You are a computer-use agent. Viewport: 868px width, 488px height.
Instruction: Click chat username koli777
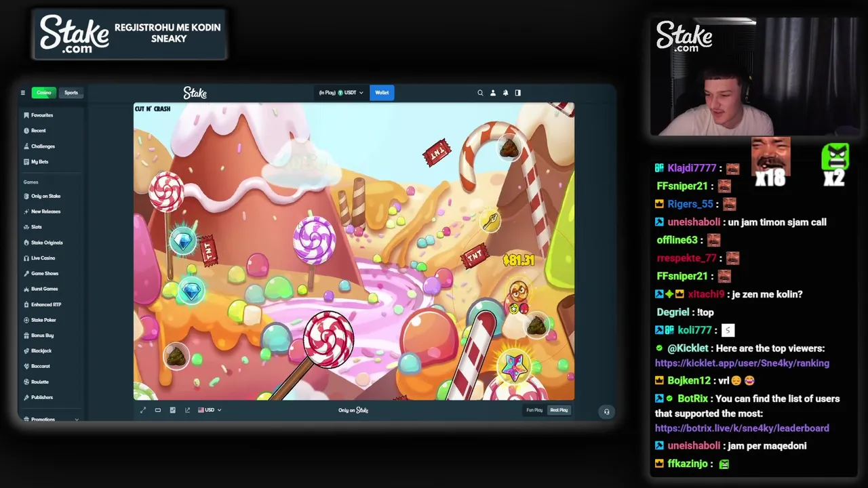[x=694, y=330]
